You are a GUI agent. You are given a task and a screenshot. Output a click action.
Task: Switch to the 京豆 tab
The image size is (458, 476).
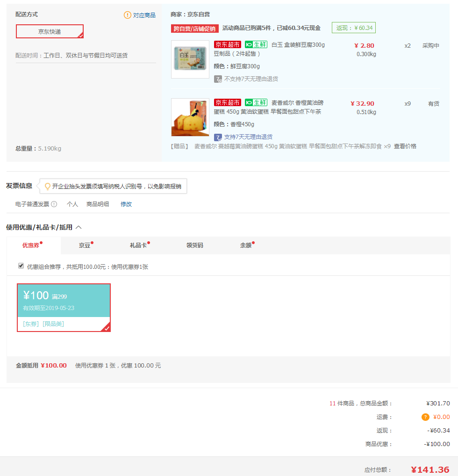[x=85, y=245]
